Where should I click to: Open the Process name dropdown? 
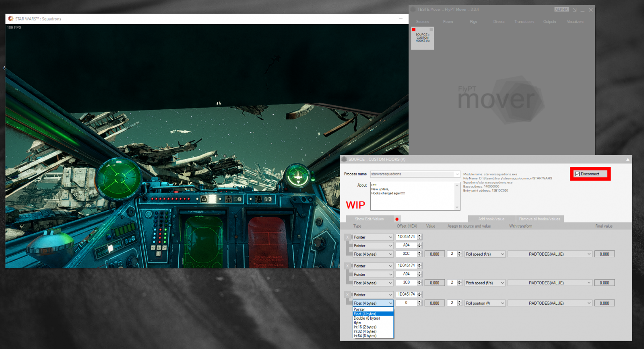tap(457, 174)
